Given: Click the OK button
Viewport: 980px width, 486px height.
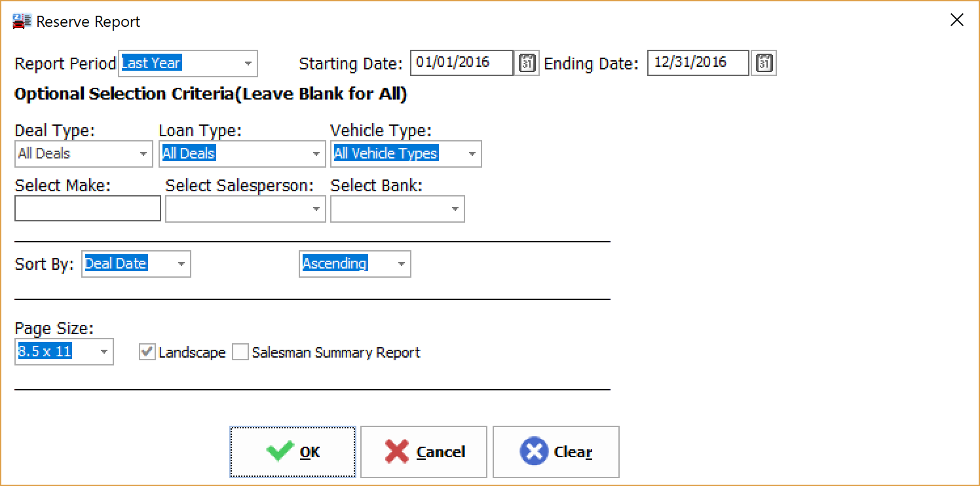Looking at the screenshot, I should click(x=292, y=452).
